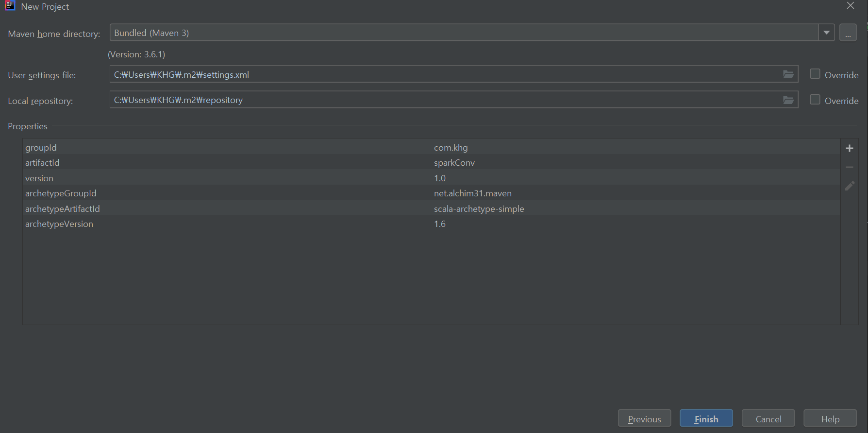Click the remove property minus icon
Screen dimensions: 868x433
(849, 167)
